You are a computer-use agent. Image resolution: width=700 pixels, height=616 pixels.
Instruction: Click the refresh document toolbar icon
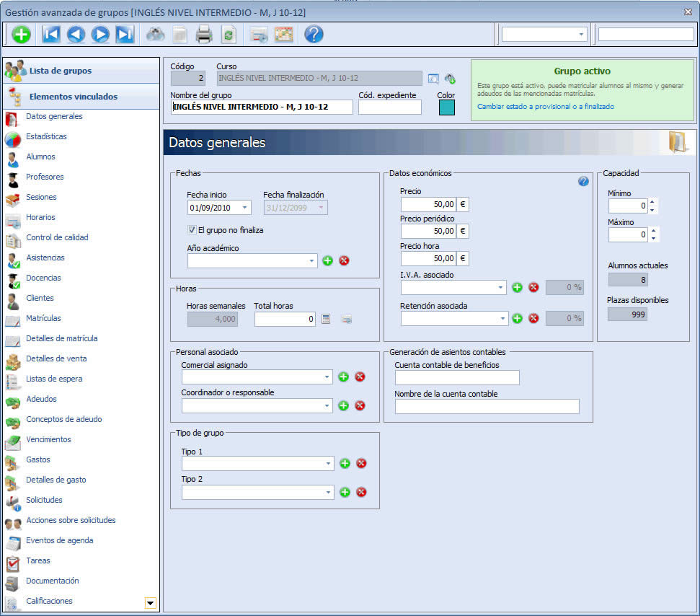click(x=229, y=35)
